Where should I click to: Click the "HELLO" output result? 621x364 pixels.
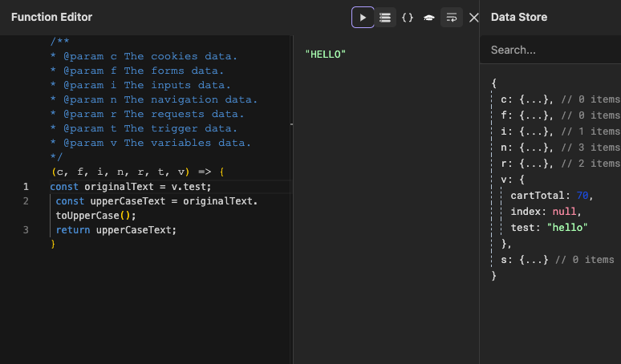[326, 55]
